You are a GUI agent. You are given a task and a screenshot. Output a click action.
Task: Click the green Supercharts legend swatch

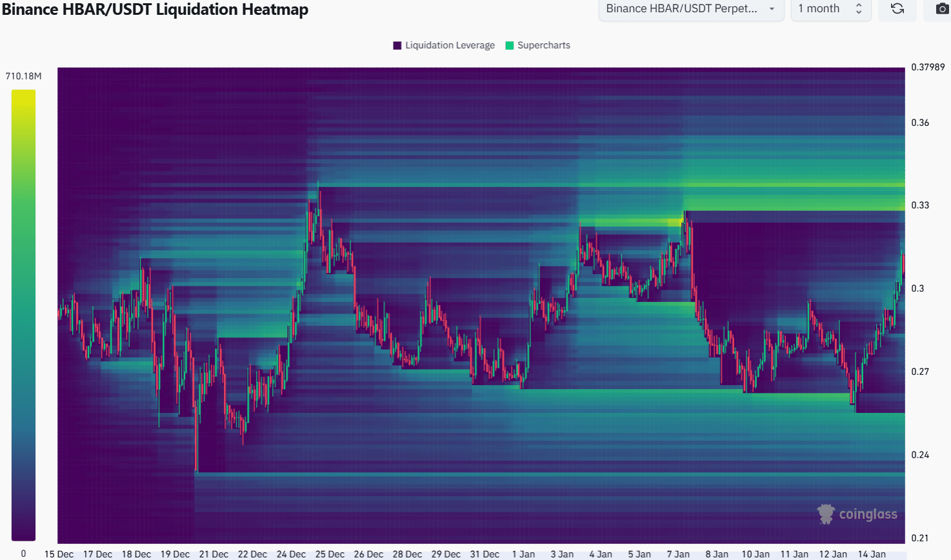[x=510, y=45]
